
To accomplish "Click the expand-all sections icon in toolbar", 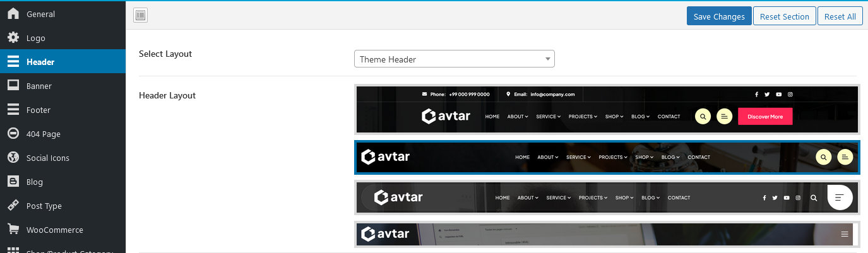I will (140, 16).
